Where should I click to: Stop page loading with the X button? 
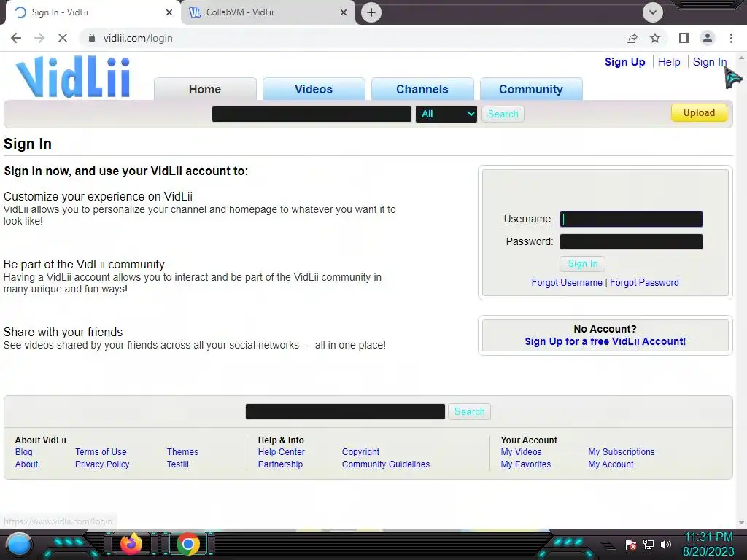point(63,38)
